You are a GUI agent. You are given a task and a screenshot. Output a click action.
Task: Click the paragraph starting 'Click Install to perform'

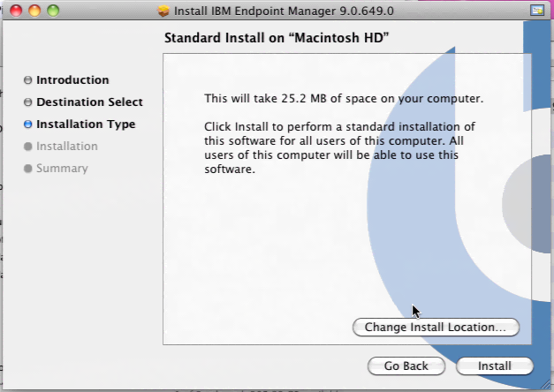click(x=339, y=148)
